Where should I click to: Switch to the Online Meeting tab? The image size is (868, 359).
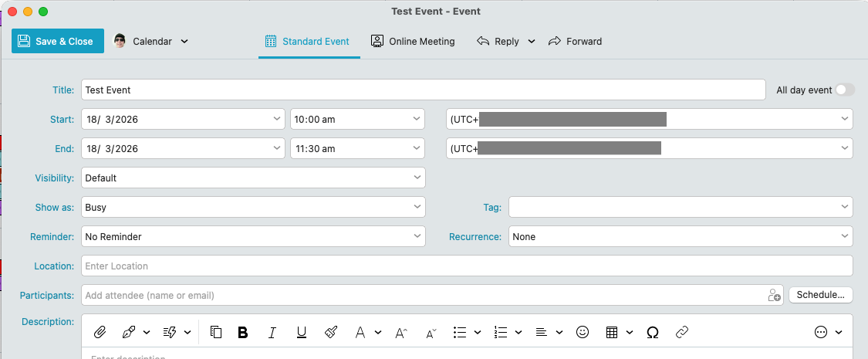point(413,42)
